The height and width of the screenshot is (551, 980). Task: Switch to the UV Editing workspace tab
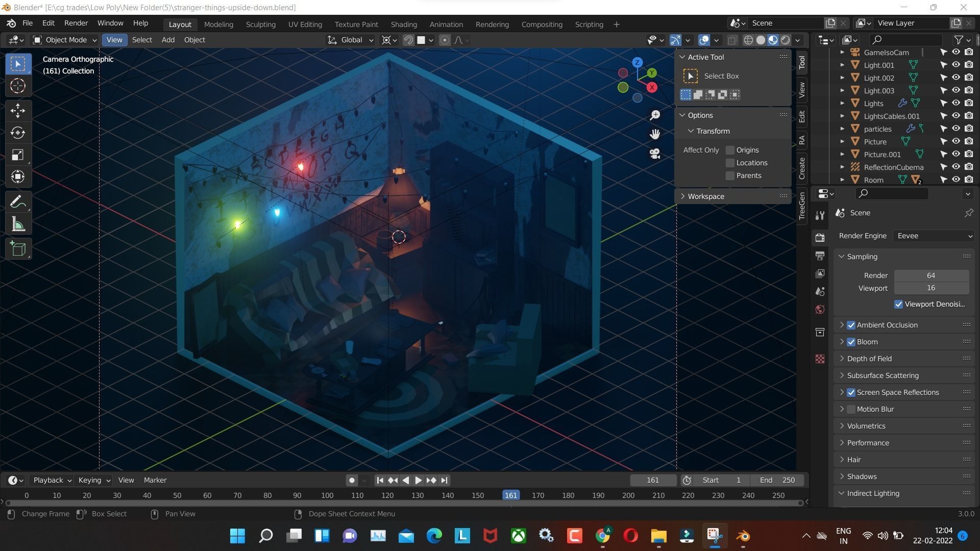pyautogui.click(x=305, y=24)
